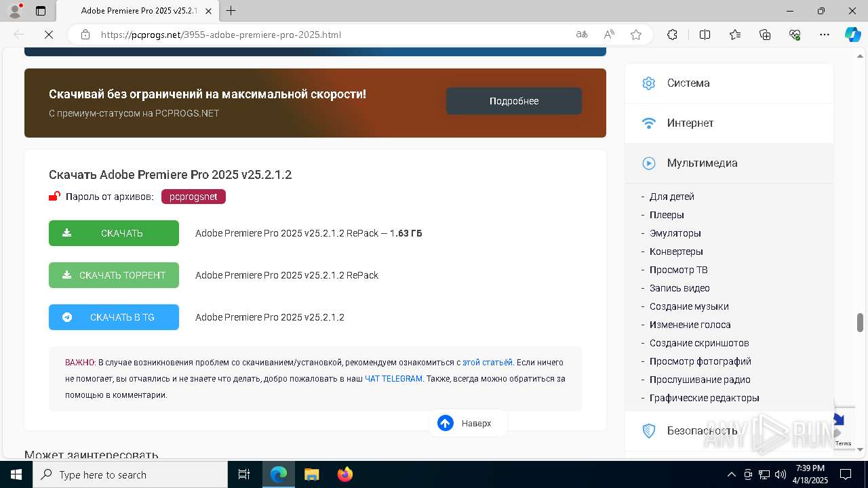Click Система gear icon in sidebar

coord(649,83)
